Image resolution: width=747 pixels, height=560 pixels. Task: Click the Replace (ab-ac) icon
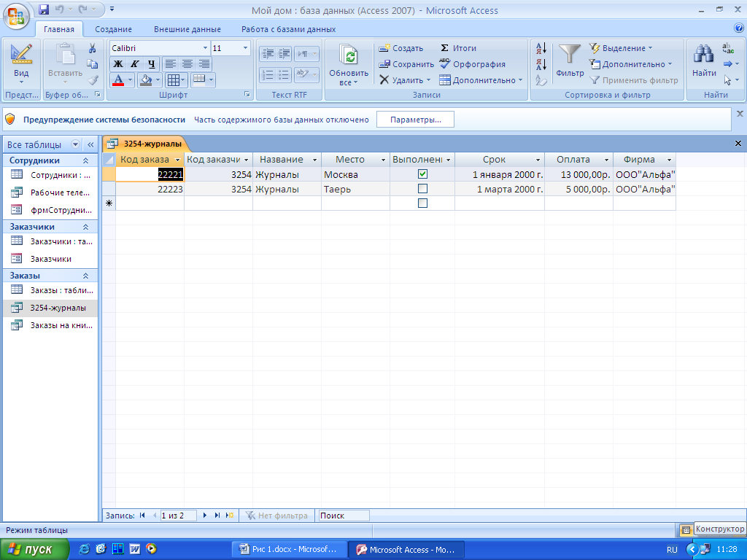click(728, 48)
